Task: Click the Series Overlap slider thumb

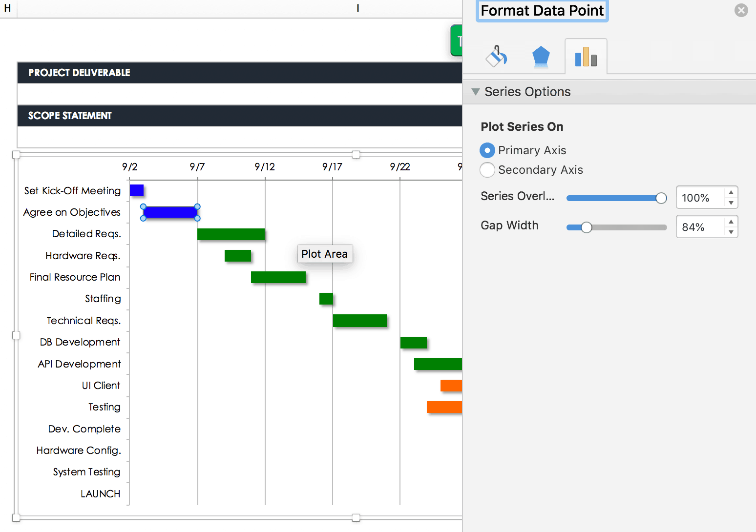Action: 662,198
